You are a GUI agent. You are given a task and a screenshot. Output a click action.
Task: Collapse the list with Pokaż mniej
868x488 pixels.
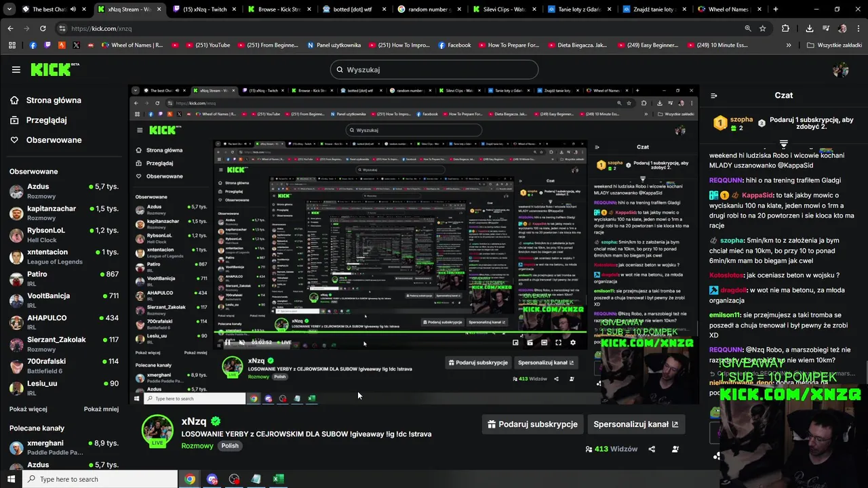pyautogui.click(x=101, y=409)
